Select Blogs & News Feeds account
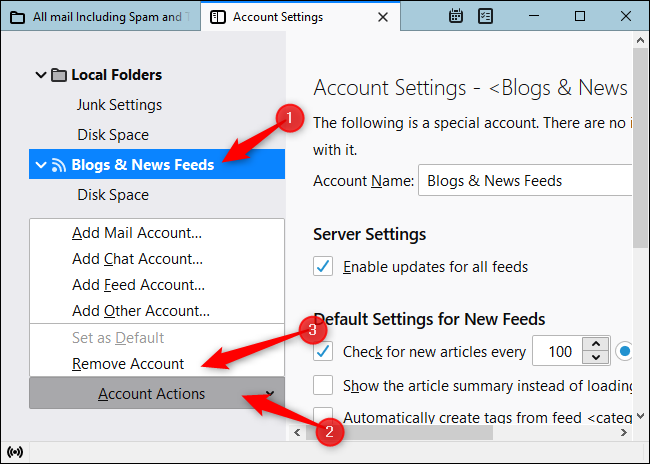The width and height of the screenshot is (650, 464). 157,164
